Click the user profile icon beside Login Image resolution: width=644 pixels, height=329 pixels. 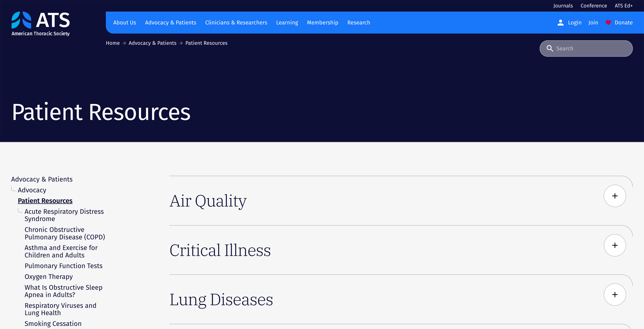click(x=560, y=23)
